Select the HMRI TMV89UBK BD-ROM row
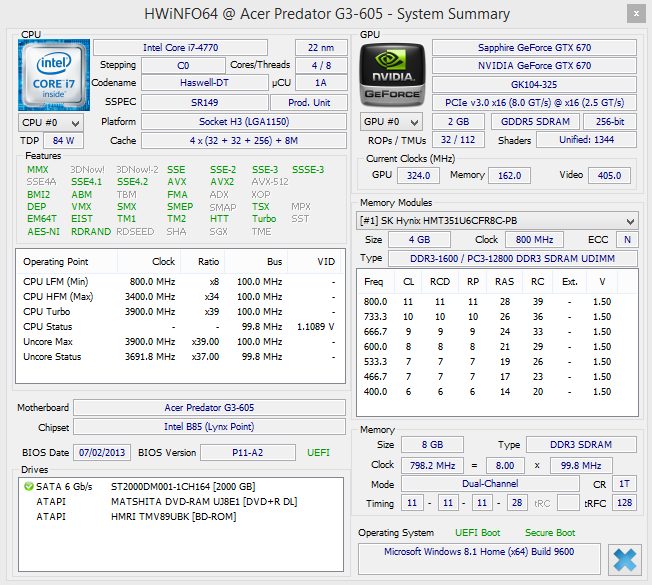652x585 pixels. (181, 516)
